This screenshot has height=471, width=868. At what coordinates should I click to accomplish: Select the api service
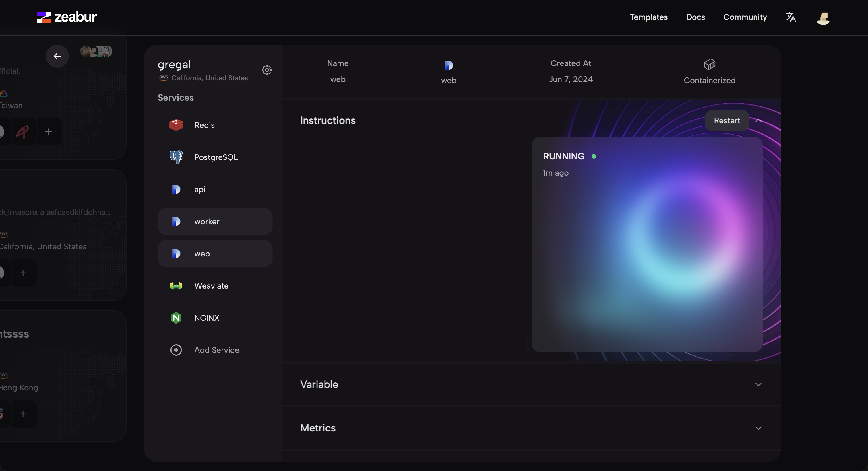point(199,189)
